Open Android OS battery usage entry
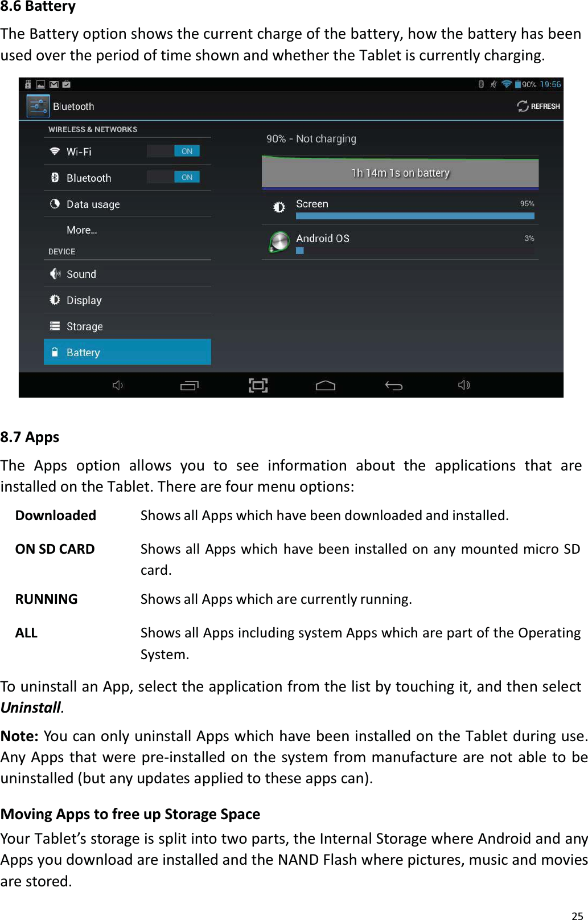588x920 pixels. pos(400,243)
